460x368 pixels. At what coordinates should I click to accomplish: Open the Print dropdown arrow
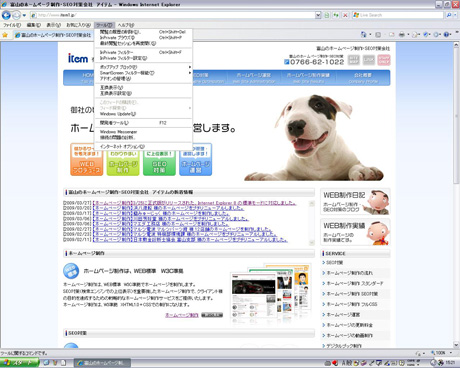pos(408,34)
